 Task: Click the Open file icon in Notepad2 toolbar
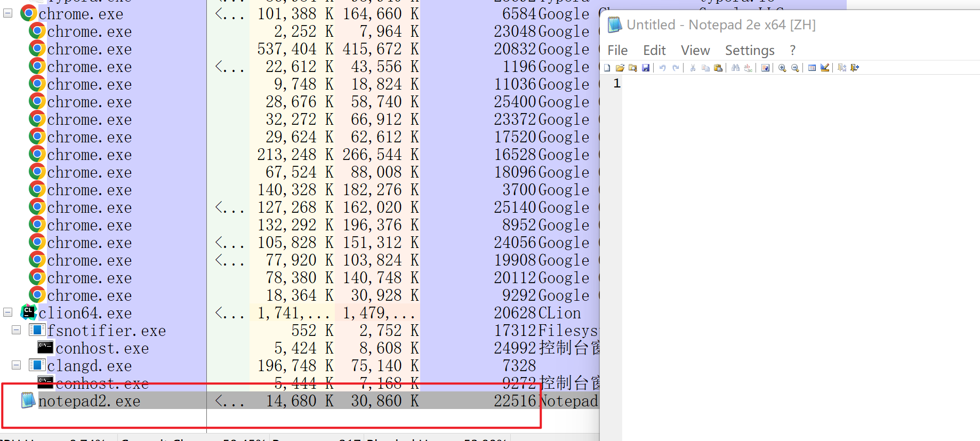620,68
